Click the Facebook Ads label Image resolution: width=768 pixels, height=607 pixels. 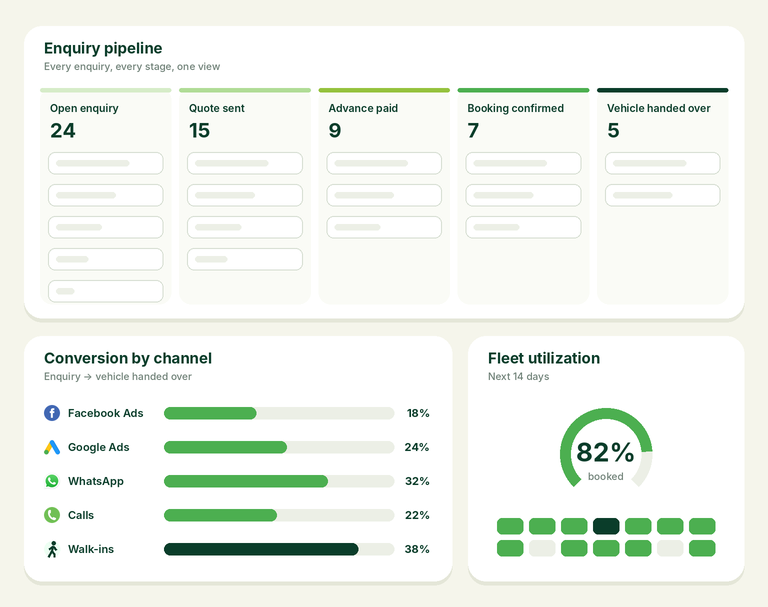pyautogui.click(x=105, y=413)
